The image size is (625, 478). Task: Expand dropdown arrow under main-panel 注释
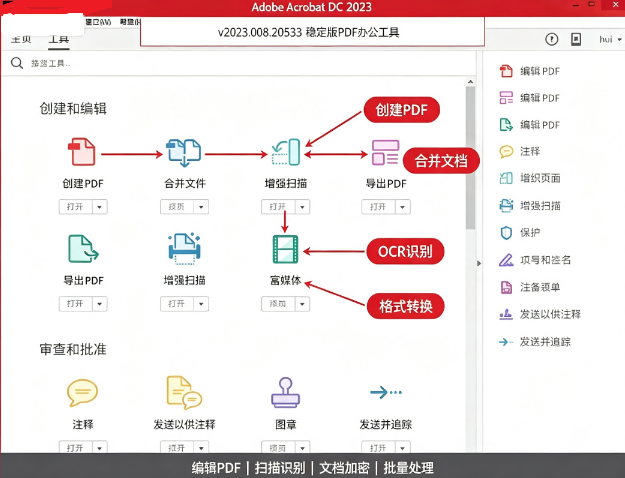(100, 448)
